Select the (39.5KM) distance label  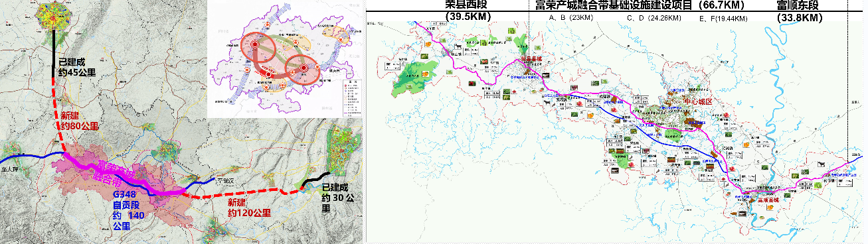[x=472, y=16]
